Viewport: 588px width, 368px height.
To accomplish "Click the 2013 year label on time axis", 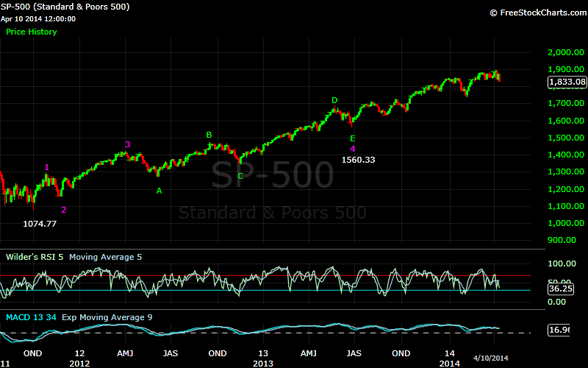I will pos(263,364).
